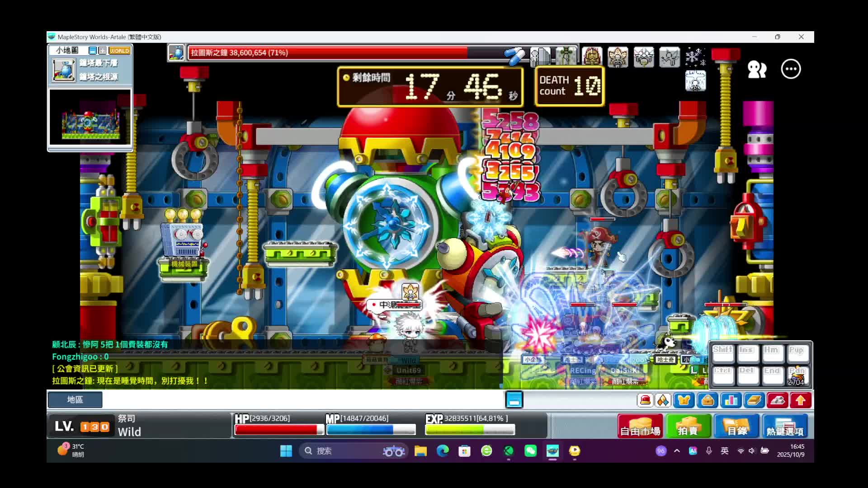Open the skill book icon
The image size is (868, 488).
point(754,400)
